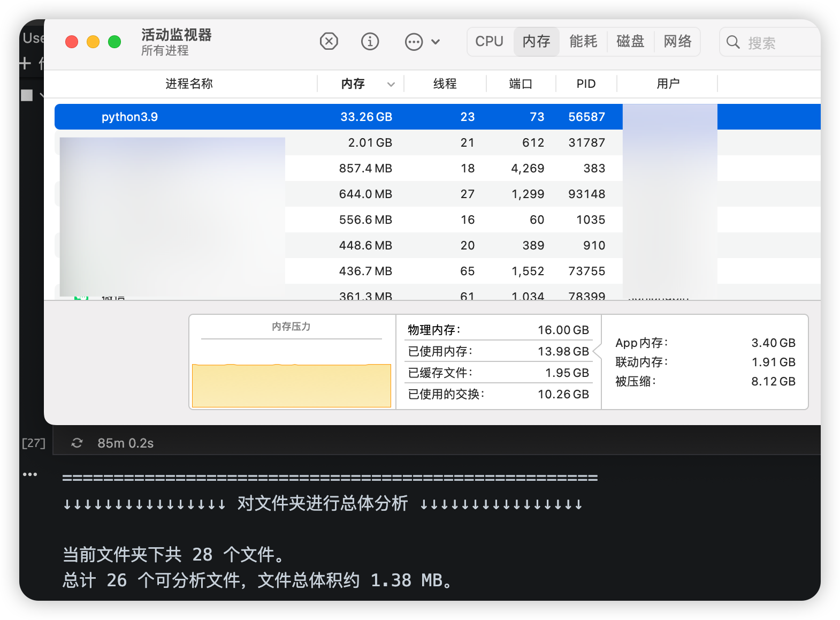Click the PID value 73755
The width and height of the screenshot is (840, 620).
(x=586, y=271)
